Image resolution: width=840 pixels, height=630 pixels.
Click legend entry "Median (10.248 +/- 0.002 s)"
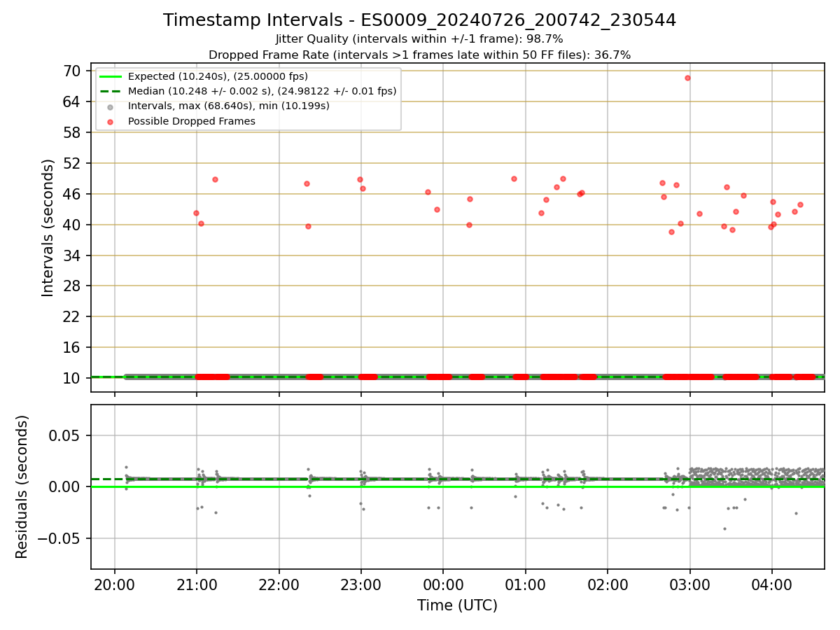pos(262,91)
